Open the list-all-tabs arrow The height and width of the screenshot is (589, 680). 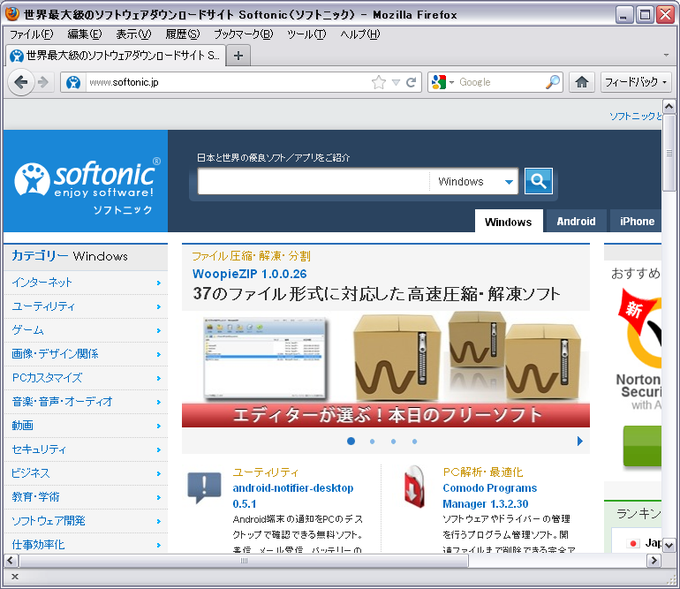pos(666,55)
